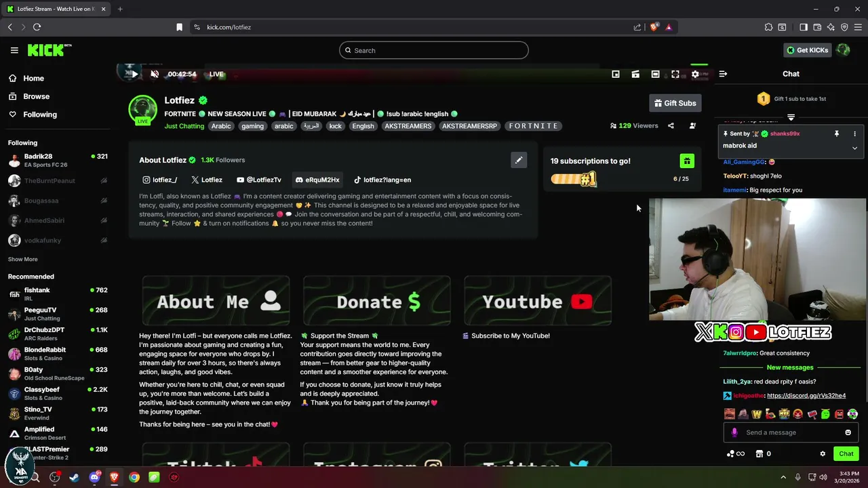Click the Get KICKs button
The image size is (868, 488).
pyautogui.click(x=807, y=50)
